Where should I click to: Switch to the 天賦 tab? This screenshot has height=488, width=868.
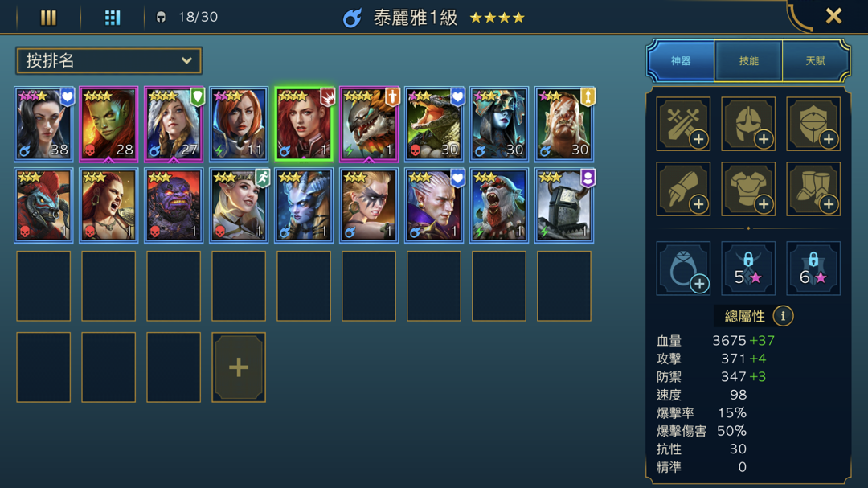coord(816,61)
